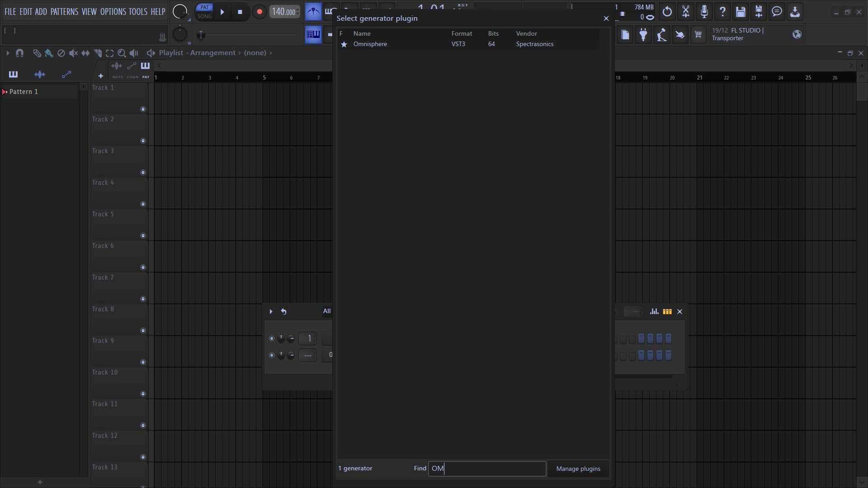The height and width of the screenshot is (488, 868).
Task: Start playback with the play button
Action: [222, 12]
